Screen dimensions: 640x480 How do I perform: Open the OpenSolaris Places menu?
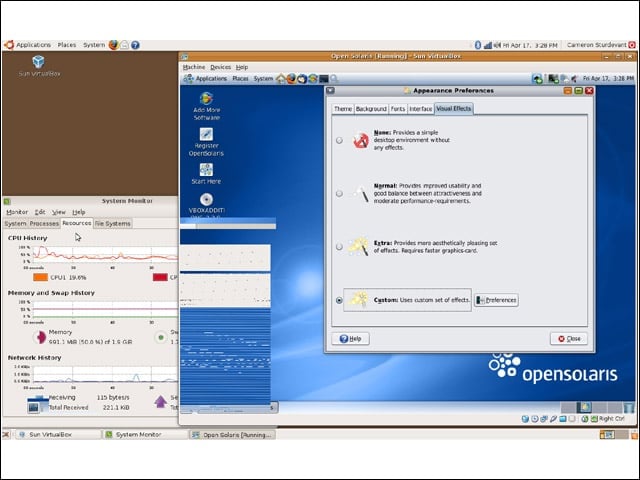(240, 79)
